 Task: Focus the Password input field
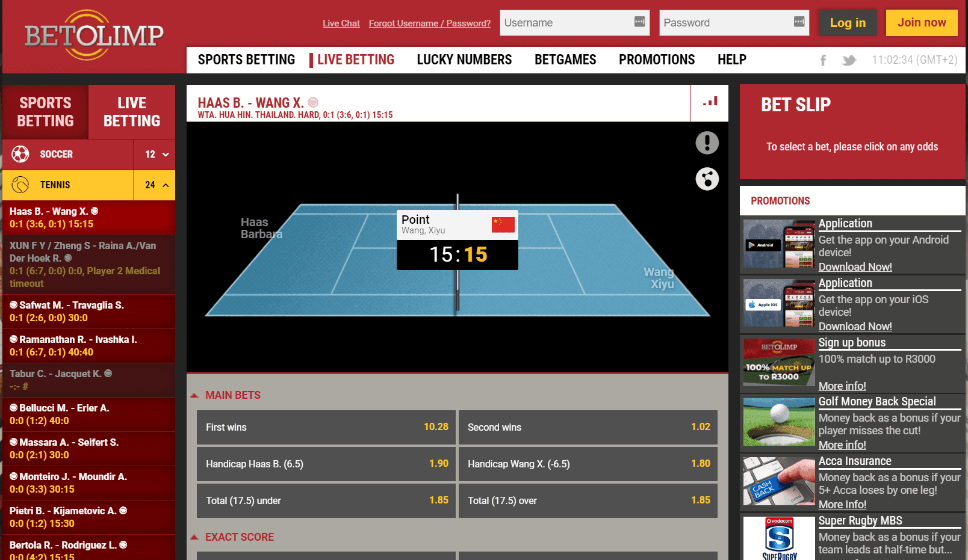tap(734, 23)
